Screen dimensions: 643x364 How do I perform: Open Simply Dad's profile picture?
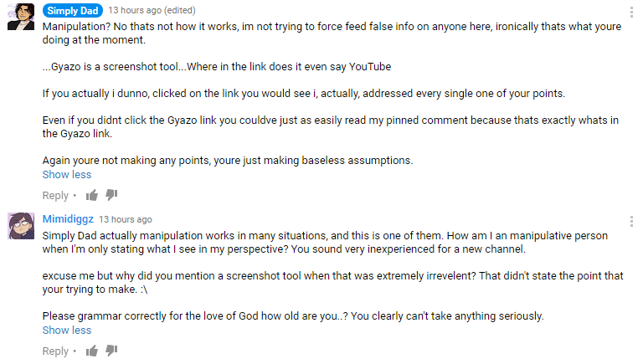(x=20, y=17)
